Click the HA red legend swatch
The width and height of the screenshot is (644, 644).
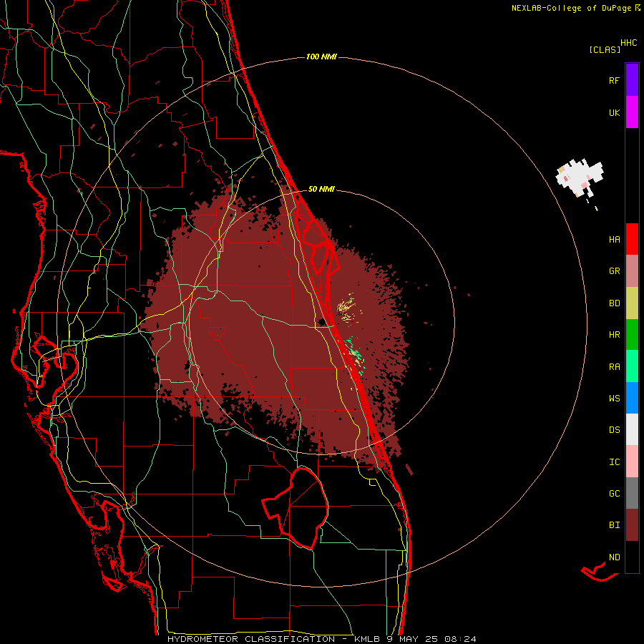[632, 239]
